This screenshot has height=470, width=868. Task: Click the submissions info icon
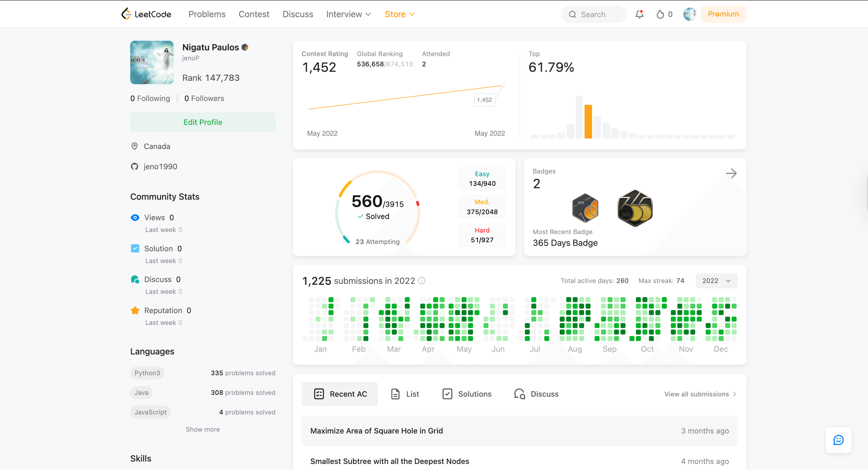422,281
